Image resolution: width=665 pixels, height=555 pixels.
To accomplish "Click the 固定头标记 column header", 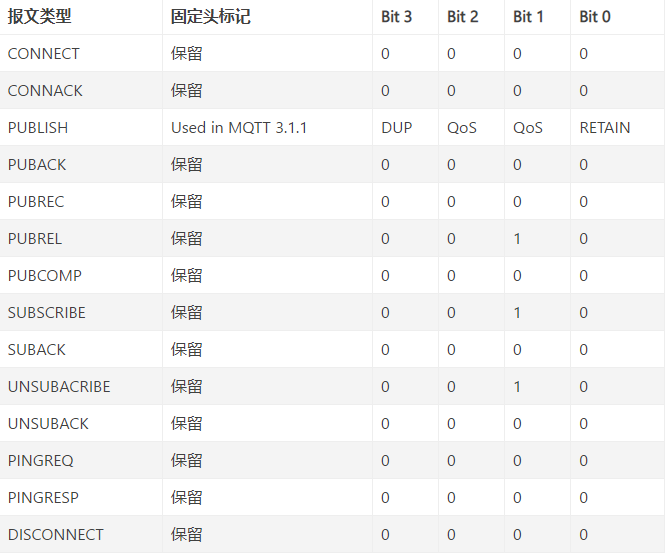I will (210, 17).
